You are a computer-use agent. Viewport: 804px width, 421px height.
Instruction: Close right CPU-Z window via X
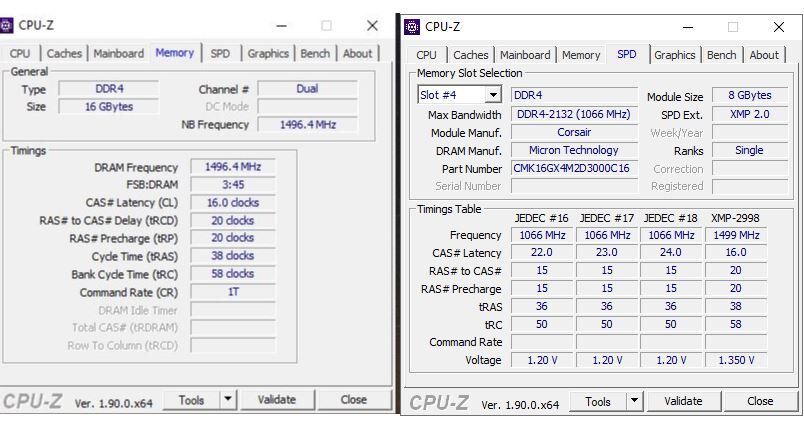(779, 27)
